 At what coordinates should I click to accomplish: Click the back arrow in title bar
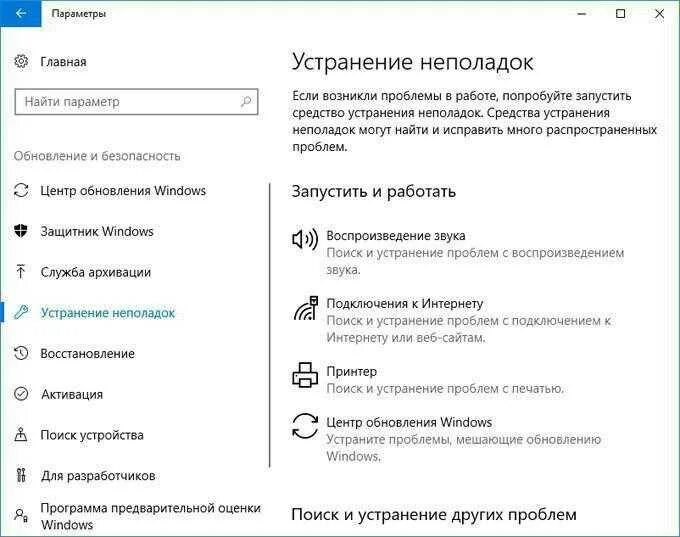[20, 13]
